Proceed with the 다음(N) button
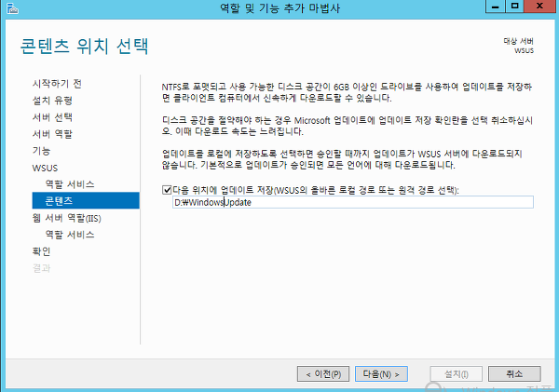This screenshot has width=559, height=392. click(x=381, y=373)
